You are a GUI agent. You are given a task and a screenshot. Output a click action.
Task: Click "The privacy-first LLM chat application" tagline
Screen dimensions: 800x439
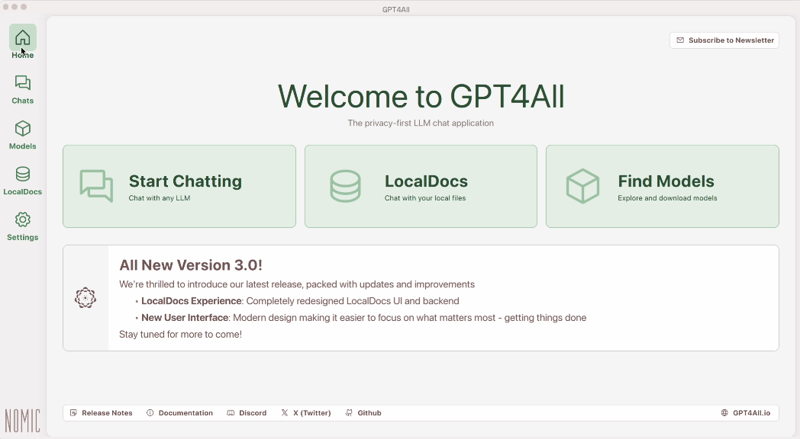click(x=421, y=123)
